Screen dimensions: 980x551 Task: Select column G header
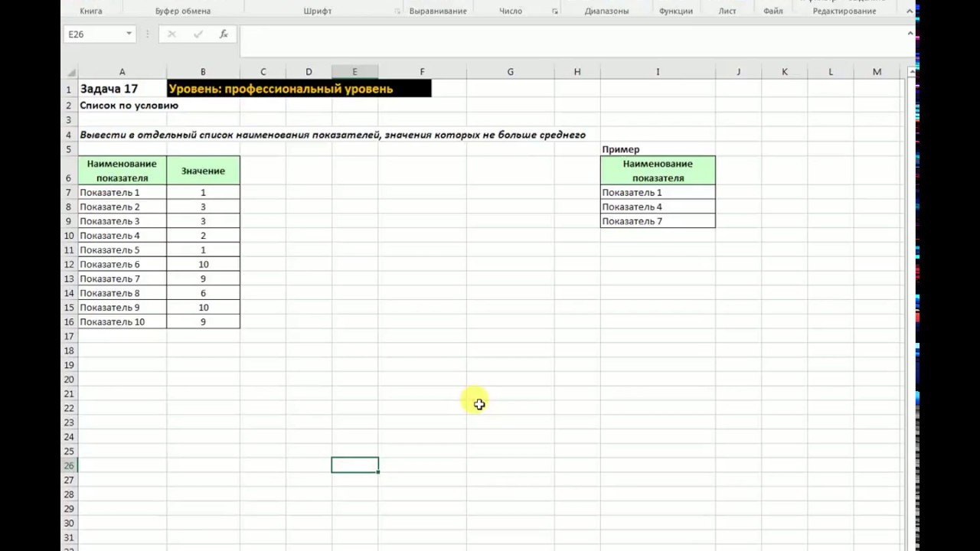[510, 72]
